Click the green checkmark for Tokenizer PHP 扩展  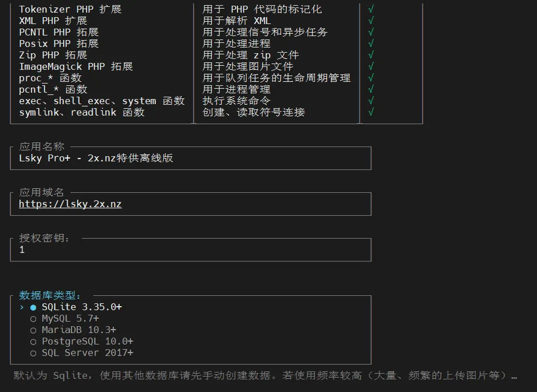371,9
